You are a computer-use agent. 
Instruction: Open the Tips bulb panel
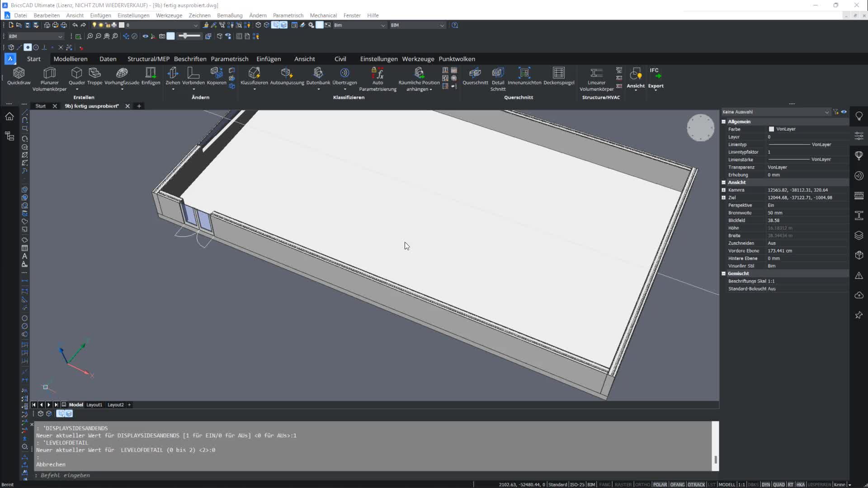[859, 116]
